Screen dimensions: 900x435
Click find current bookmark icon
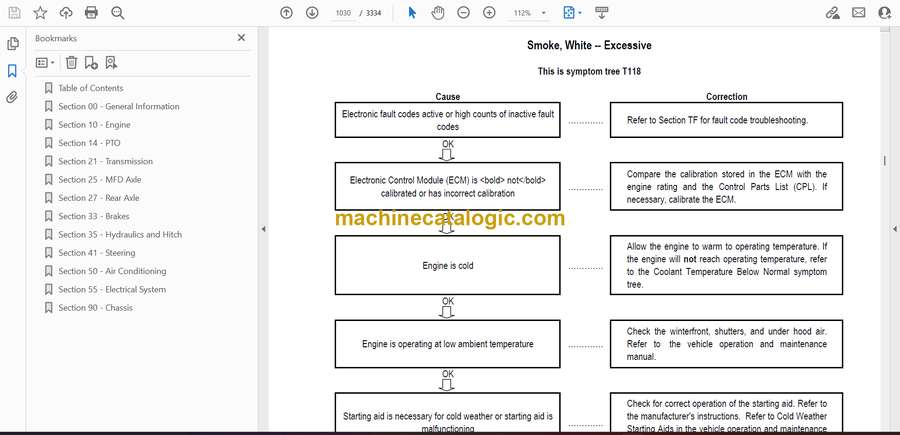coord(111,63)
